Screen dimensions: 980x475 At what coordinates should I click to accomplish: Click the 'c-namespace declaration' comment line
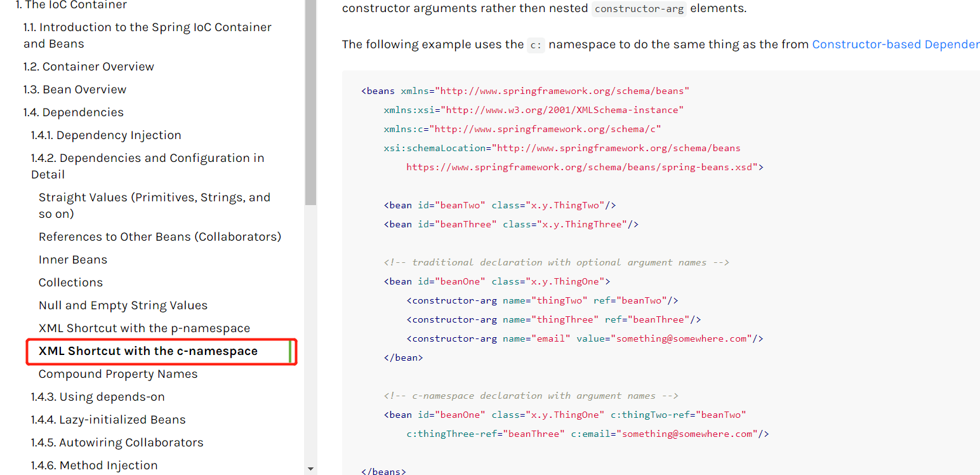[x=531, y=396]
